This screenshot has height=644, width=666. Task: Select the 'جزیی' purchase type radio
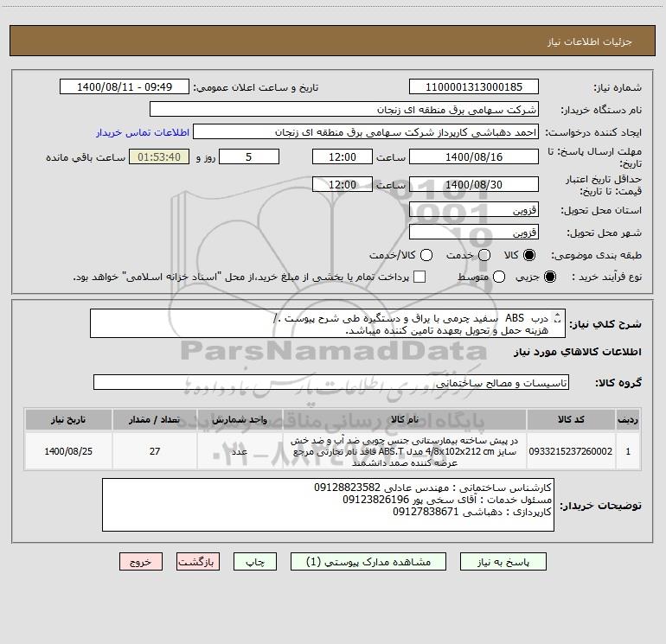550,277
